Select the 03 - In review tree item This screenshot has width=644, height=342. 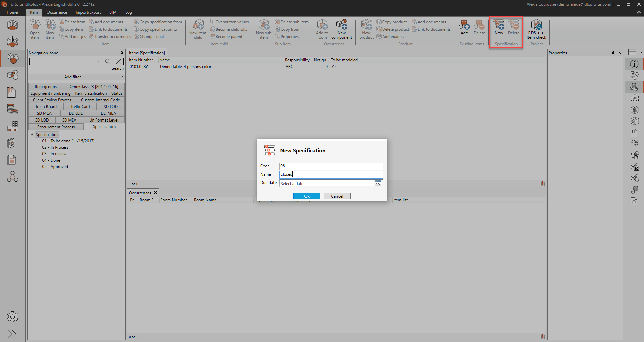click(x=54, y=154)
